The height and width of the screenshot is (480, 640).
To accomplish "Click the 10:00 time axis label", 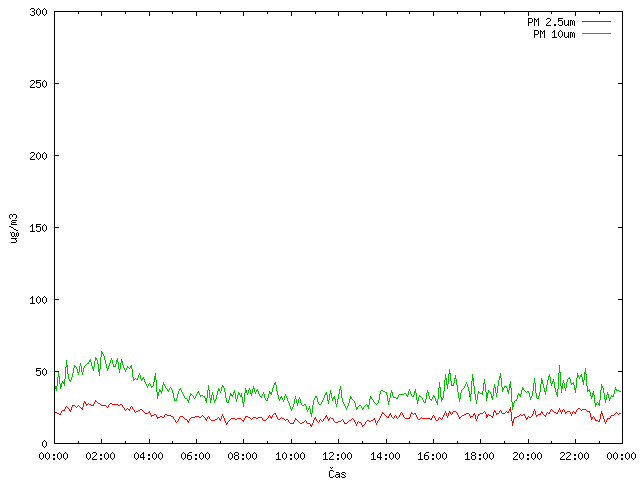I will [290, 456].
